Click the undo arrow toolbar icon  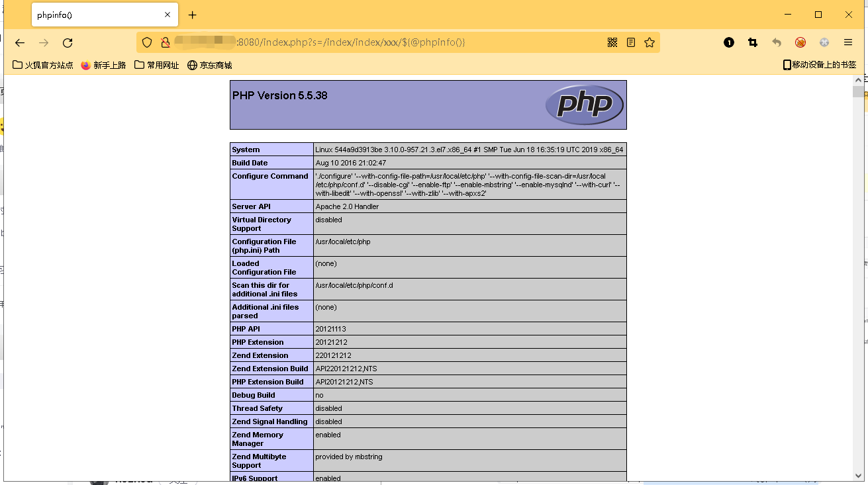click(x=777, y=42)
